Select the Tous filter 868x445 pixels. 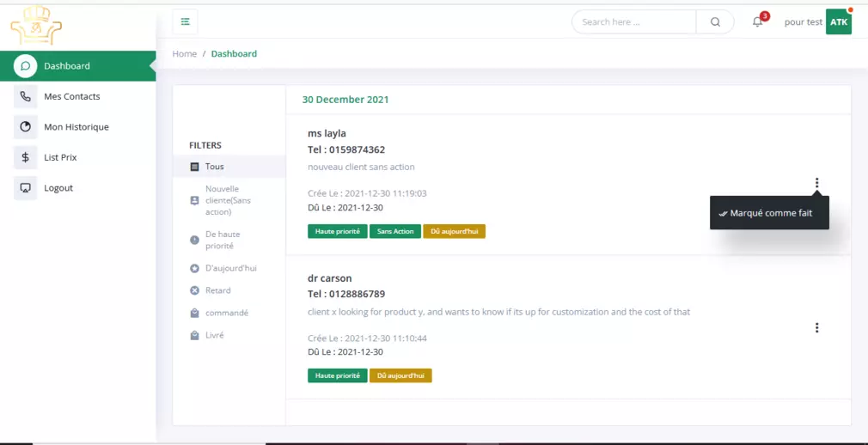[214, 167]
